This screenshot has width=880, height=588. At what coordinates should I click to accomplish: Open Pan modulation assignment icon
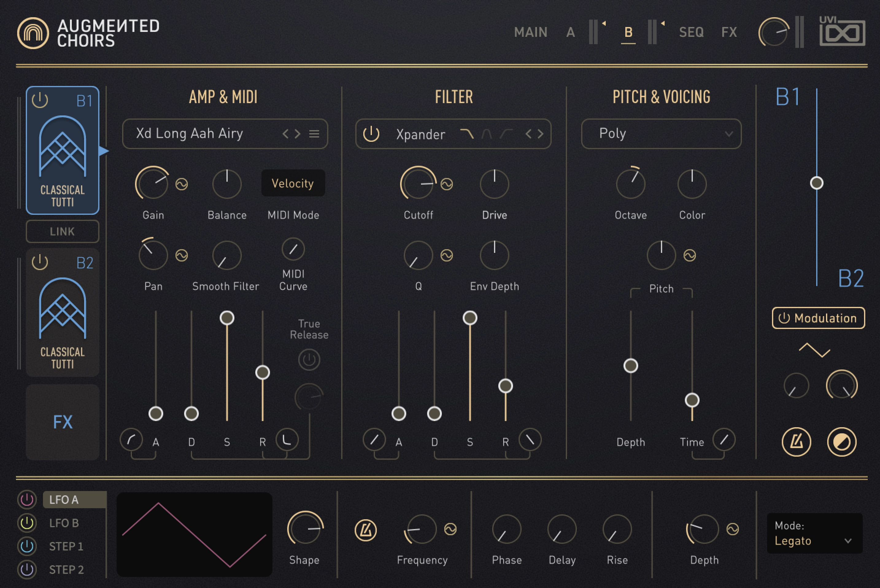[x=182, y=255]
